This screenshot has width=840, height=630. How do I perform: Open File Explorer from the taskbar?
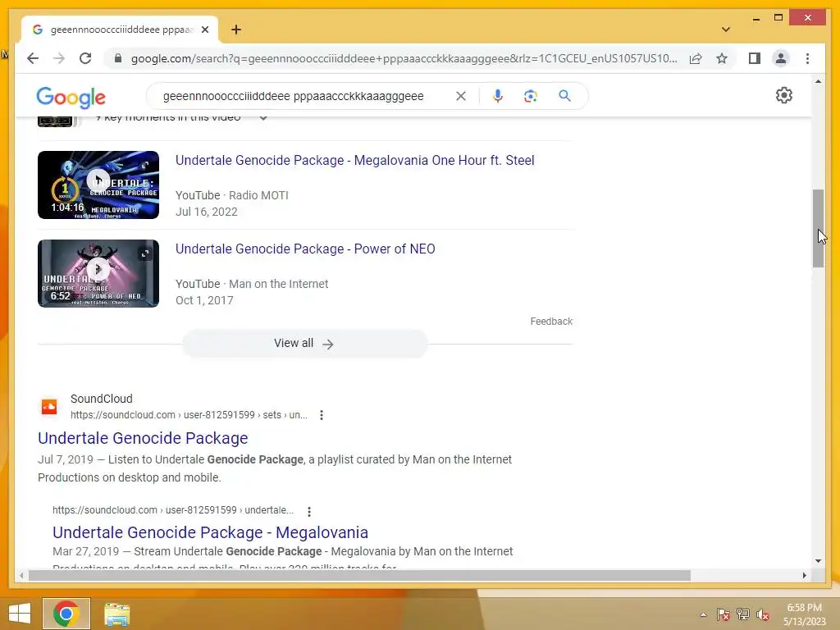[x=116, y=614]
